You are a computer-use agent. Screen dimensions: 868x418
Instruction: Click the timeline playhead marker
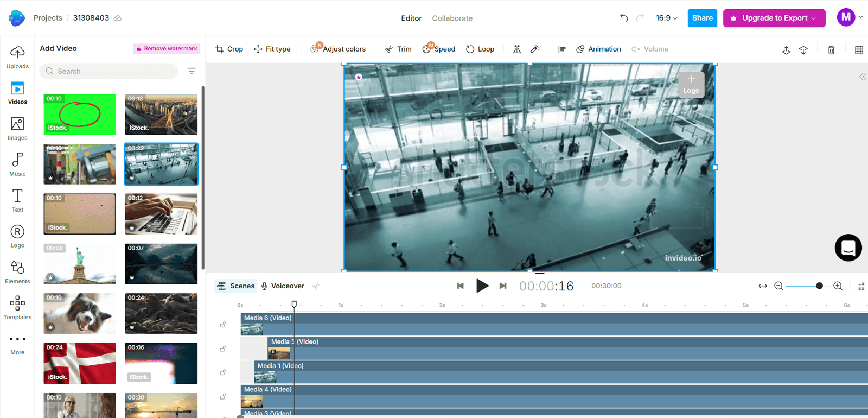pyautogui.click(x=294, y=305)
